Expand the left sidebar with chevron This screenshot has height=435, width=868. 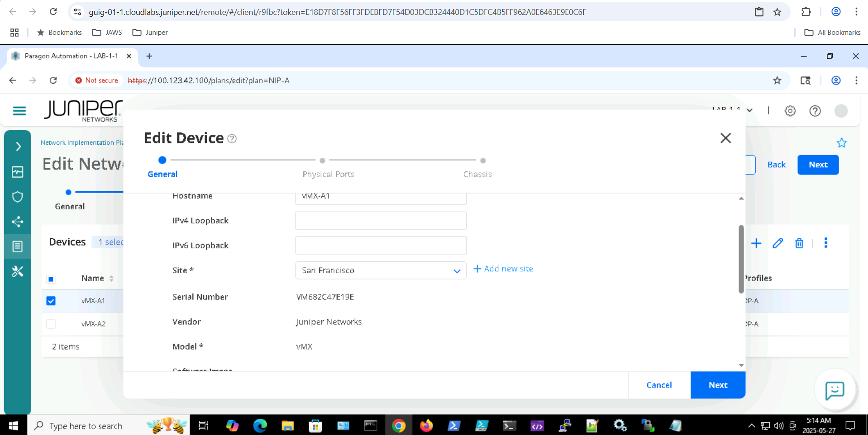click(x=18, y=147)
